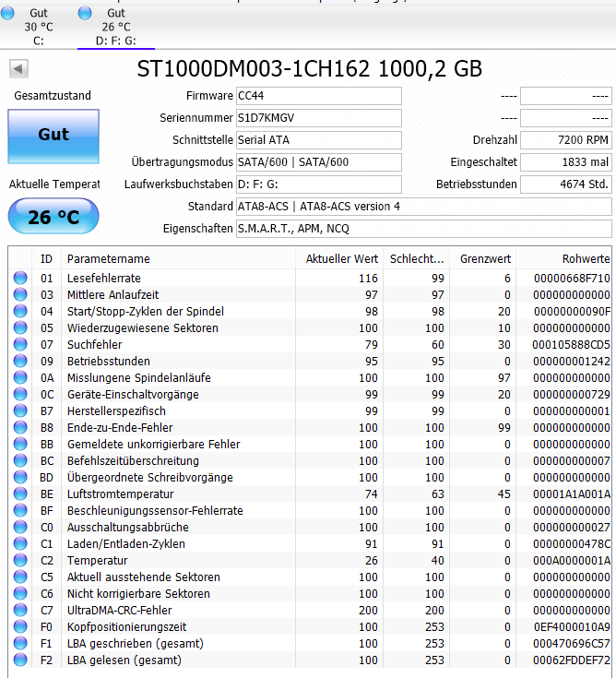The height and width of the screenshot is (678, 616).
Task: Click status orb of Übergeordnete Schreibvorgänge row
Action: pyautogui.click(x=20, y=478)
